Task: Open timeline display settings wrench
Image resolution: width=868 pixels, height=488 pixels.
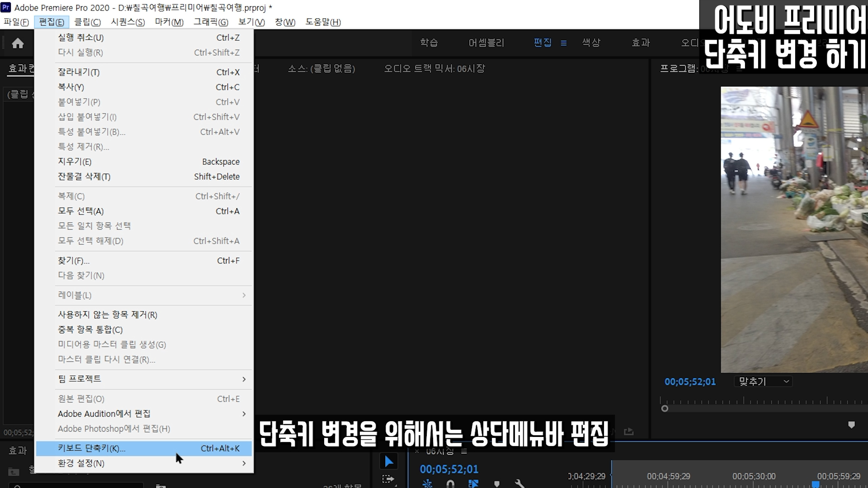Action: pyautogui.click(x=520, y=484)
